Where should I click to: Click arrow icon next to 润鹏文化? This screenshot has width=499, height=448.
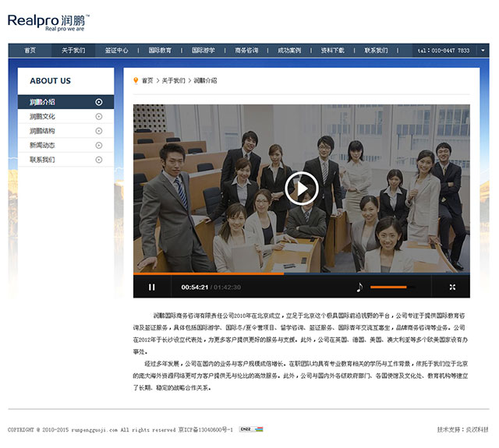pos(99,116)
